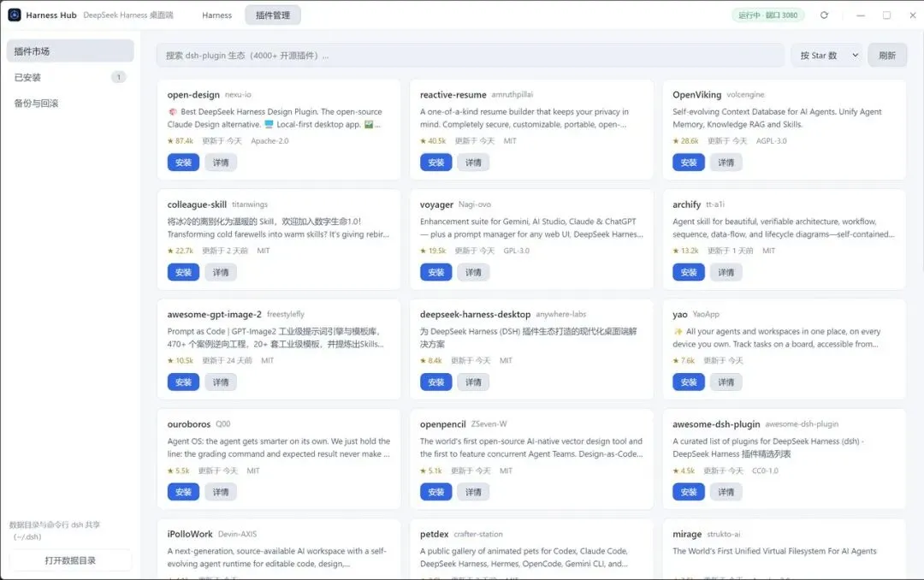Viewport: 924px width, 580px height.
Task: Click the sparkle emoji in yao description
Action: [678, 331]
